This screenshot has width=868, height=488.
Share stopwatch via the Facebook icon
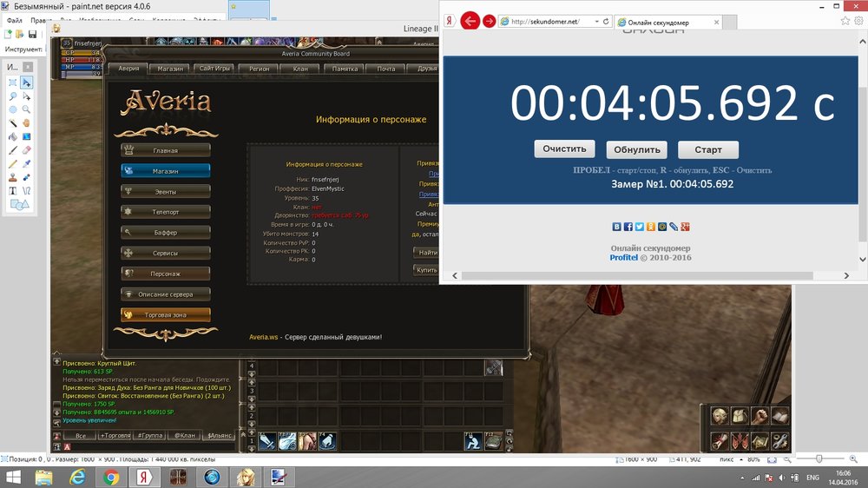pyautogui.click(x=628, y=227)
